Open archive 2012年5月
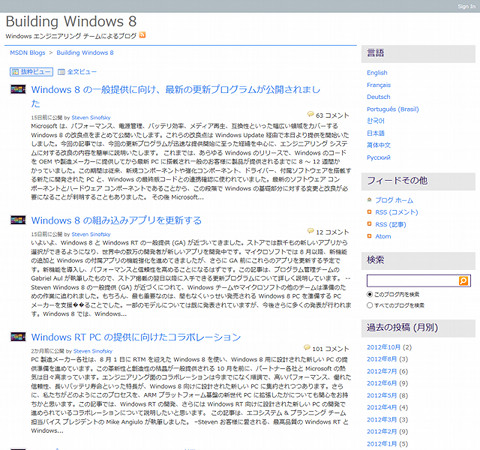The image size is (480, 450). (x=382, y=396)
